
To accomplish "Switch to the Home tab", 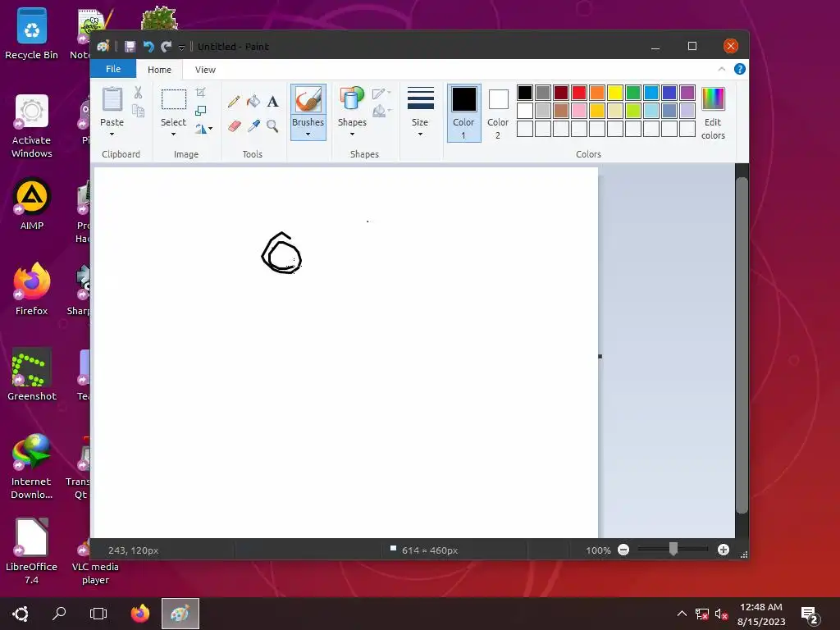I will pyautogui.click(x=160, y=70).
